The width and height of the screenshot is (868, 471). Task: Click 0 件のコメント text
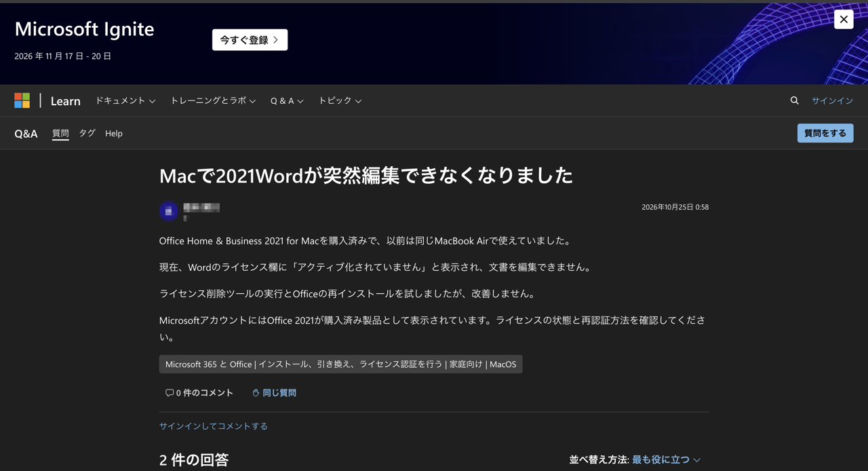(205, 393)
